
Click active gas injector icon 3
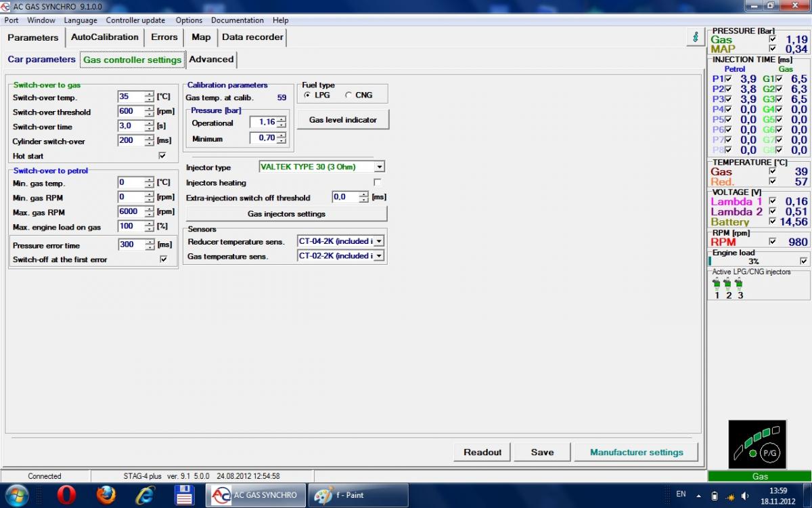740,284
